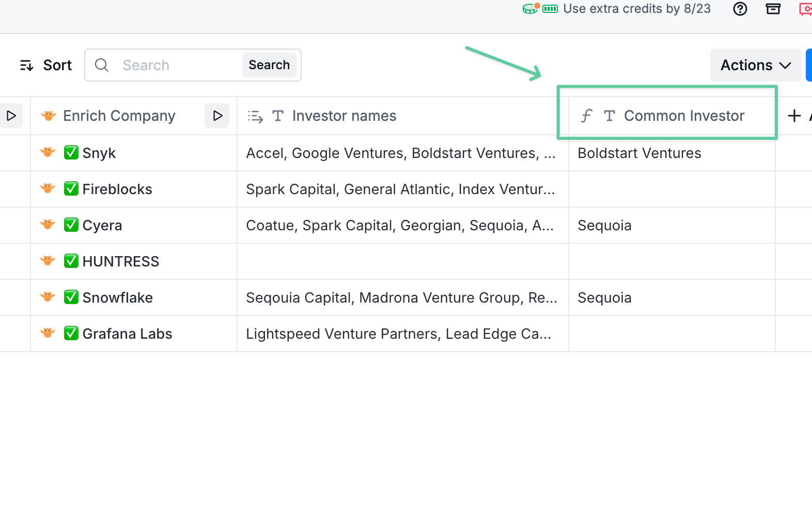Click the green checkmark next to Grafana Labs
Image resolution: width=812 pixels, height=505 pixels.
[x=71, y=333]
